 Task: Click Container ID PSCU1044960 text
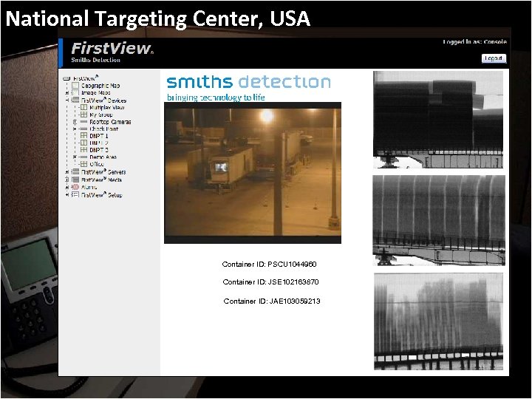coord(270,264)
